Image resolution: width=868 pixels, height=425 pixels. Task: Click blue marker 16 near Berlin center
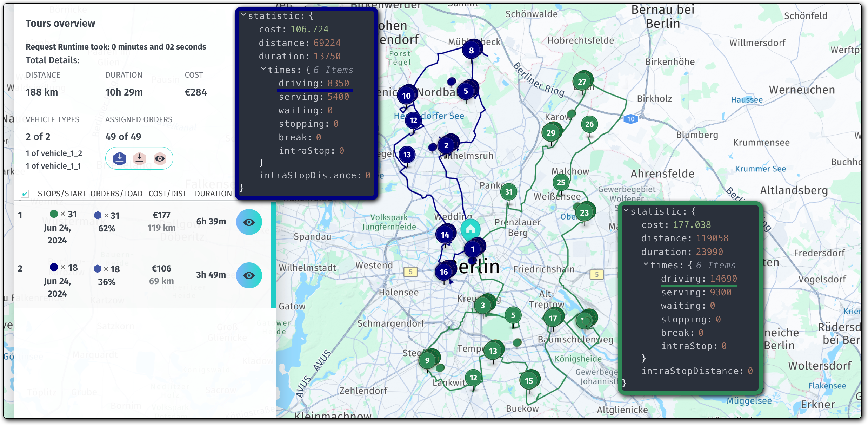coord(444,272)
